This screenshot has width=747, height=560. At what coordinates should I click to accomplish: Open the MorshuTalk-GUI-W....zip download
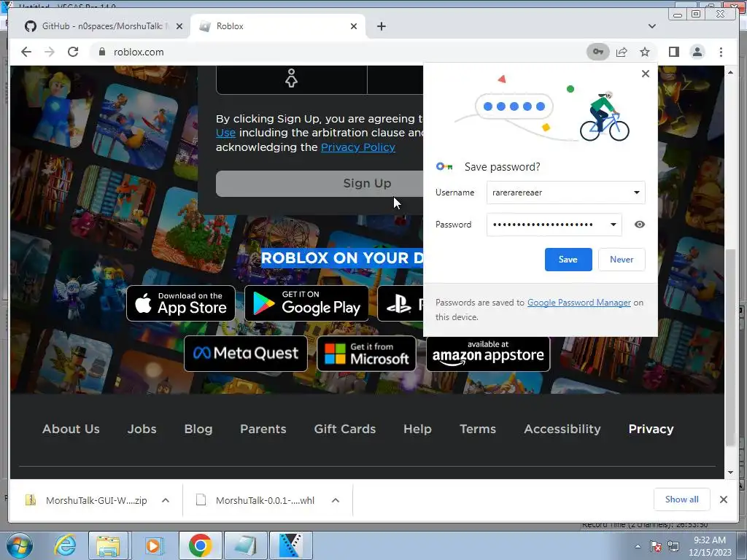pyautogui.click(x=86, y=500)
